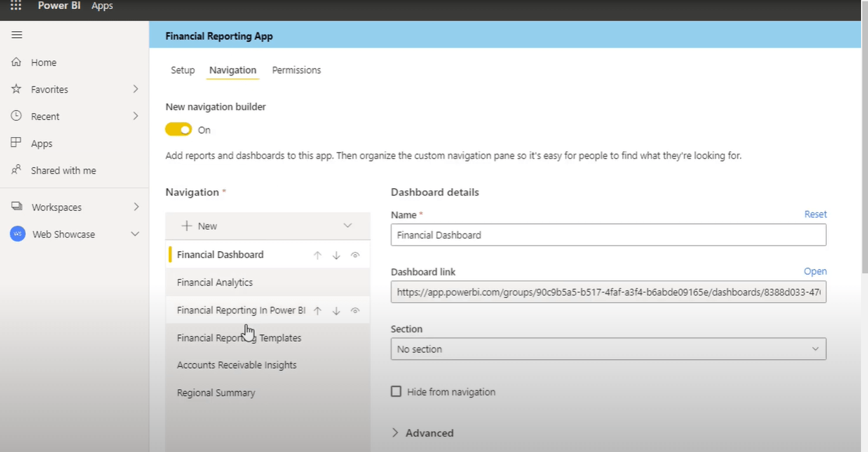Click the plus icon beside New
Image resolution: width=868 pixels, height=452 pixels.
pos(187,226)
